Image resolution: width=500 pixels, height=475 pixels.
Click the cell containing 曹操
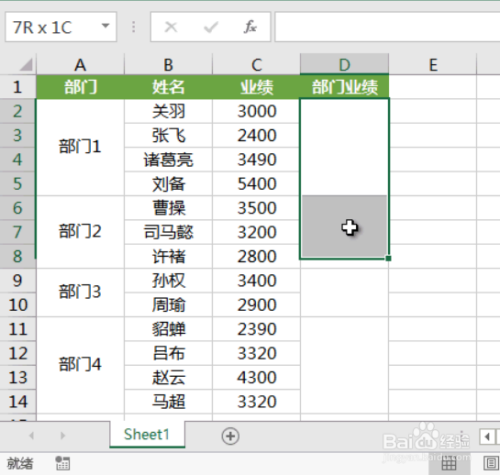pyautogui.click(x=168, y=208)
